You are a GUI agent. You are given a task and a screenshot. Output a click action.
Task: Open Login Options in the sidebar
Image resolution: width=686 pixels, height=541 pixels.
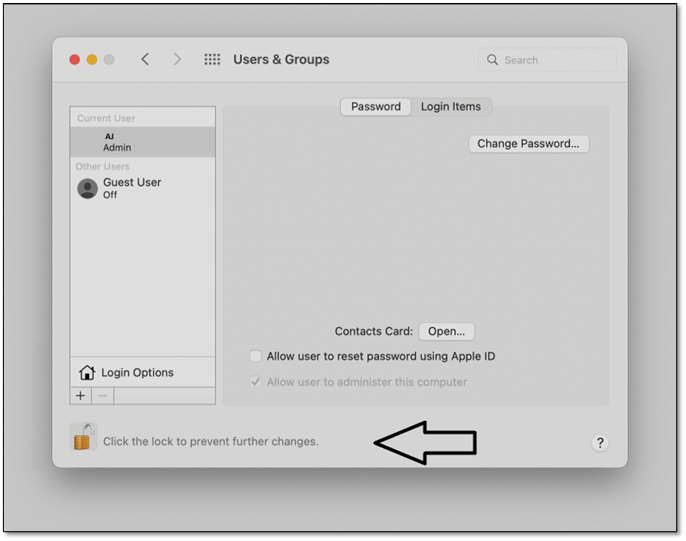pos(137,373)
